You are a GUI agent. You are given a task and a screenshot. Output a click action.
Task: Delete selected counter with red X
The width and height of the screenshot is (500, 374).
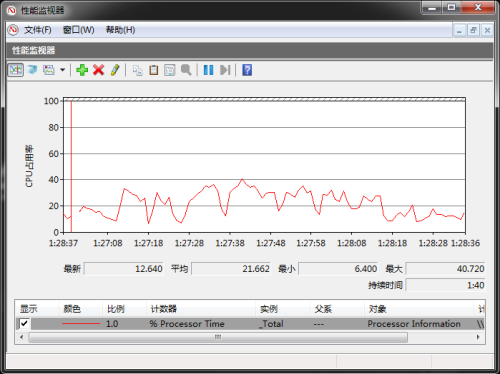pyautogui.click(x=99, y=70)
